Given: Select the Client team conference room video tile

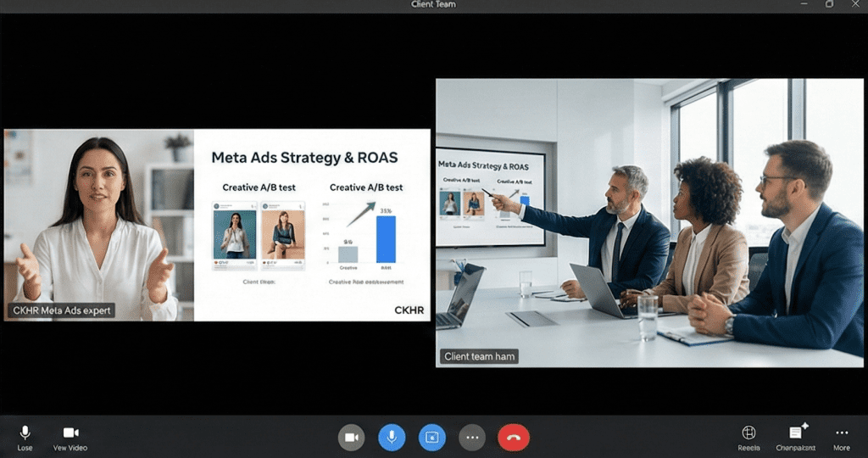Looking at the screenshot, I should (648, 223).
